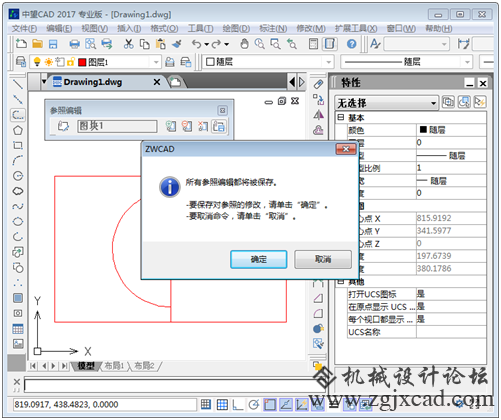Toggle Ortho mode in status bar
Image resolution: width=501 pixels, height=420 pixels.
point(238,404)
